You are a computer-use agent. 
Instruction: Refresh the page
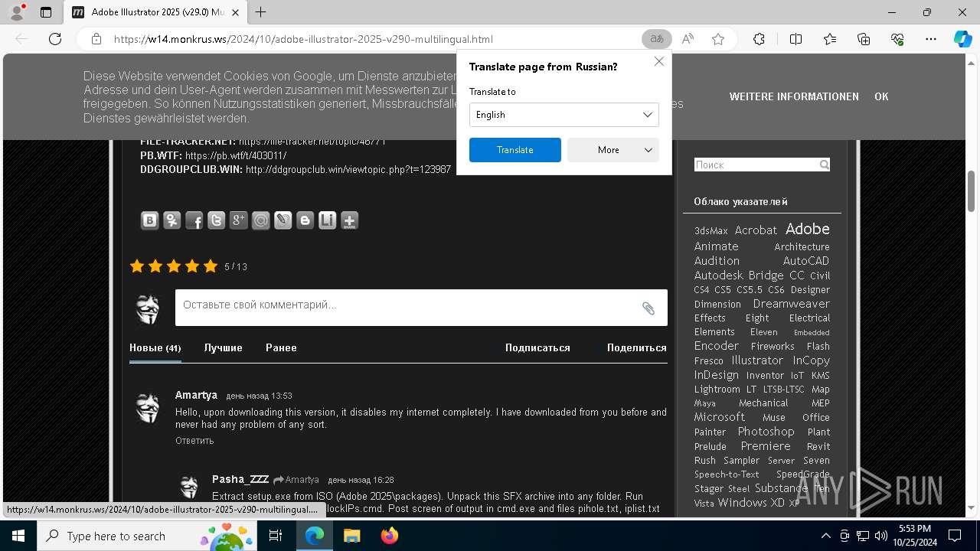(55, 39)
